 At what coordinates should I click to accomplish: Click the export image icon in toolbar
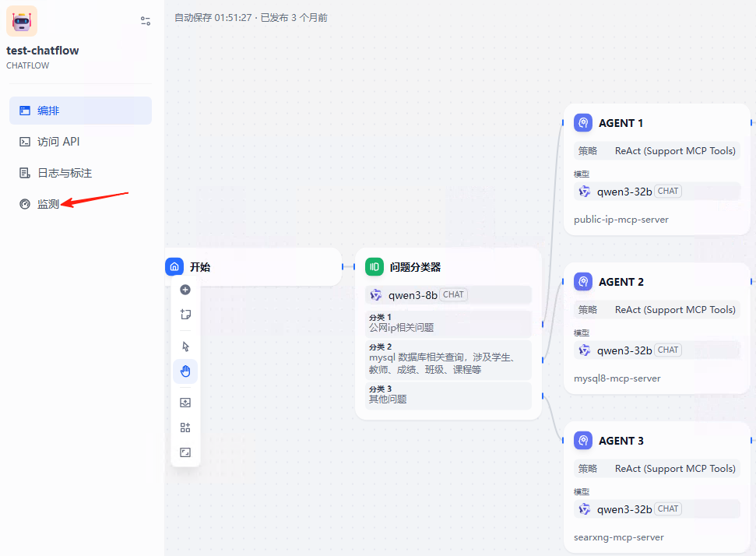[x=185, y=403]
